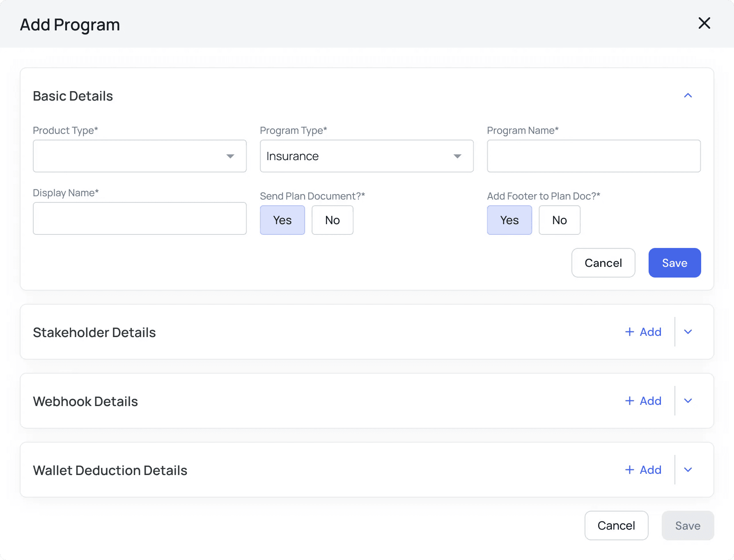Select No for Send Plan Document
734x560 pixels.
[333, 220]
